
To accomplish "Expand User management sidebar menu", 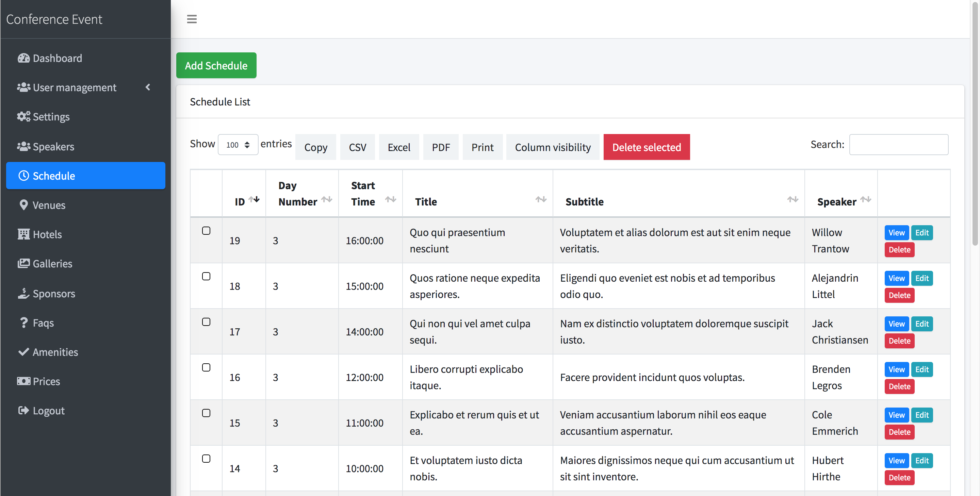I will 85,87.
